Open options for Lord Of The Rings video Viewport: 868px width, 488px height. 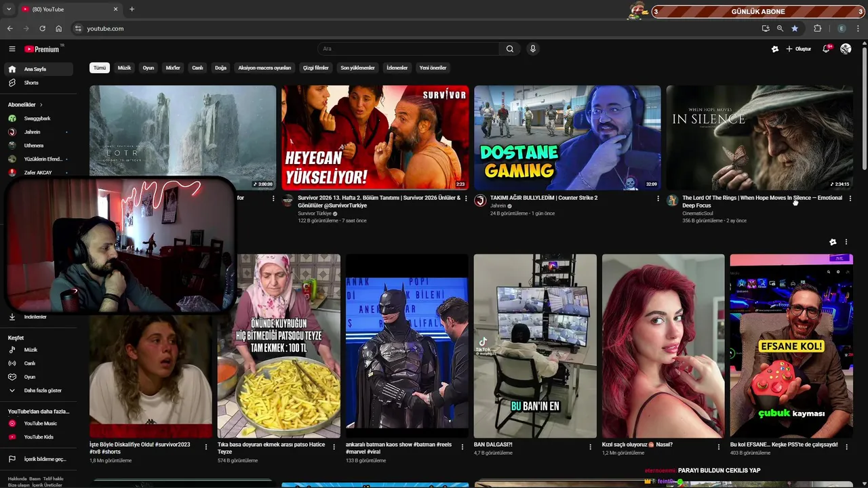850,199
